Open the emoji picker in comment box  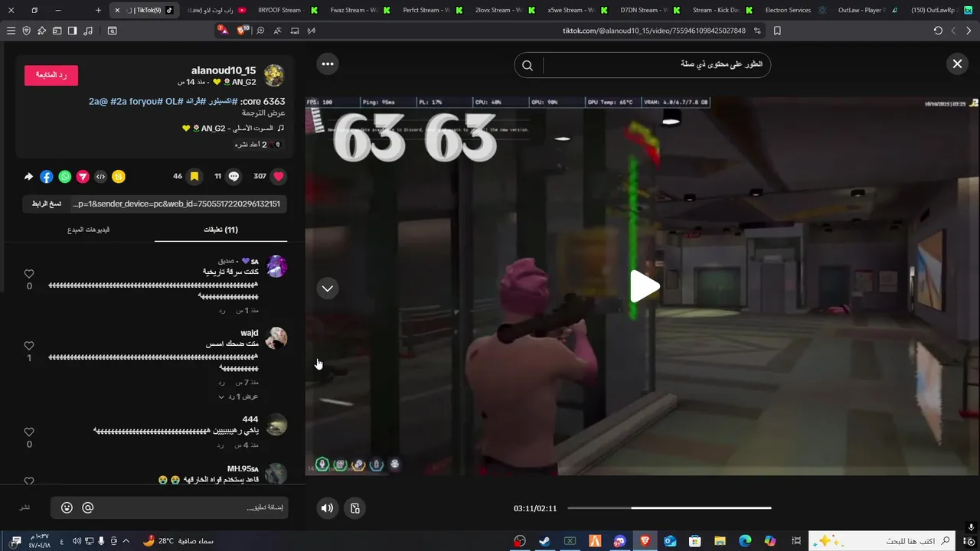tap(67, 507)
